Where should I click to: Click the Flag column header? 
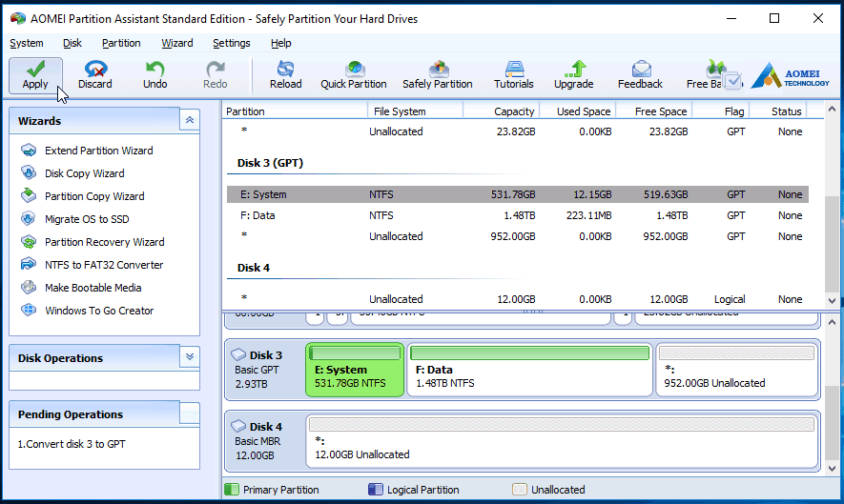(x=720, y=111)
